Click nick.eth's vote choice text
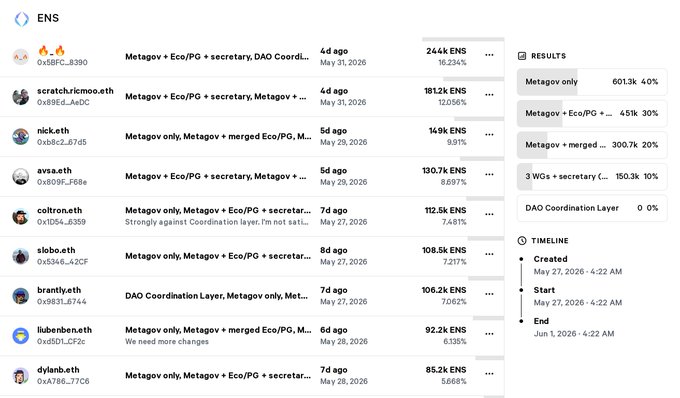The height and width of the screenshot is (398, 680). [218, 137]
